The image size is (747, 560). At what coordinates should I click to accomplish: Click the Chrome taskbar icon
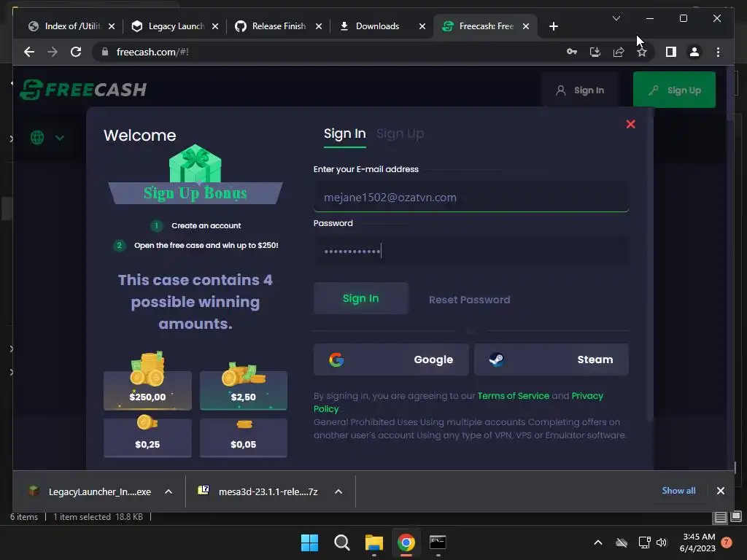(x=406, y=542)
